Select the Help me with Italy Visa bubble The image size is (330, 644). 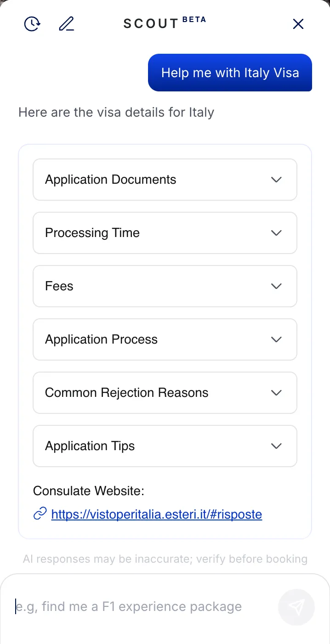[x=230, y=73]
